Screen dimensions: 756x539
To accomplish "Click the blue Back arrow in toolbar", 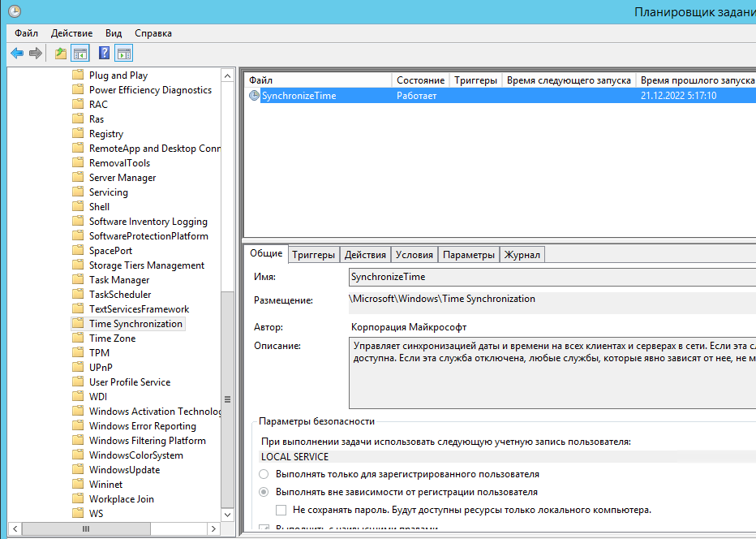I will tap(16, 54).
